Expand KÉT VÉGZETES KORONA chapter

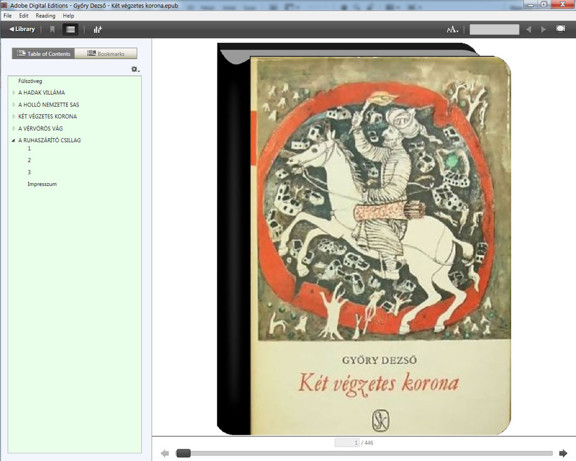[x=14, y=116]
